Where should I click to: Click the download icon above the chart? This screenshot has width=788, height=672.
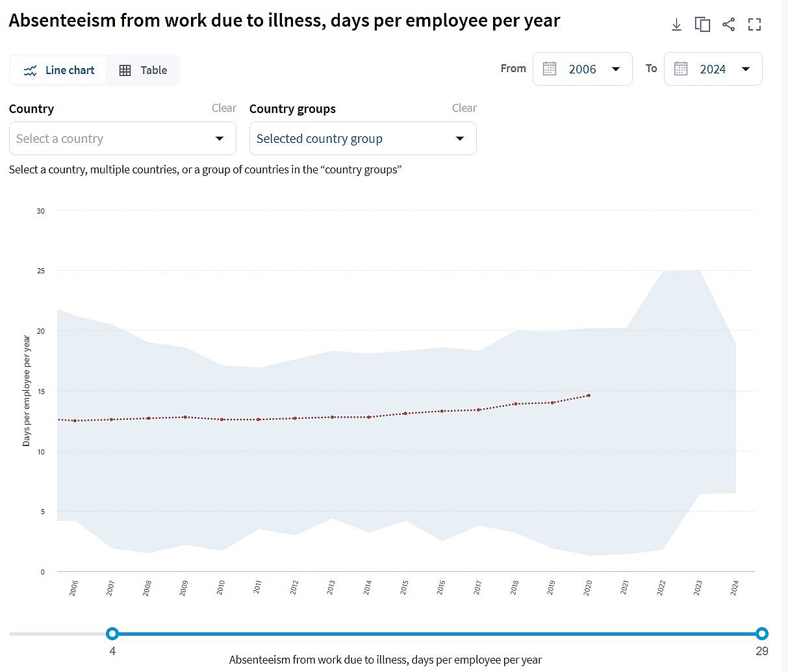click(676, 24)
